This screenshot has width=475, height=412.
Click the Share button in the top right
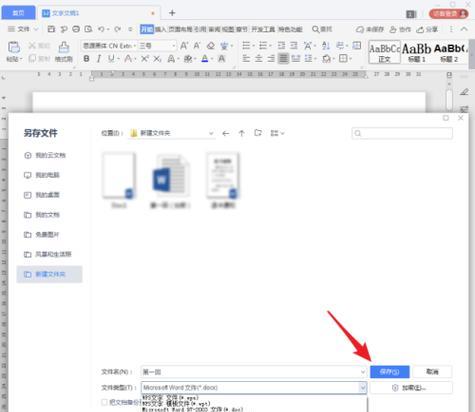427,30
